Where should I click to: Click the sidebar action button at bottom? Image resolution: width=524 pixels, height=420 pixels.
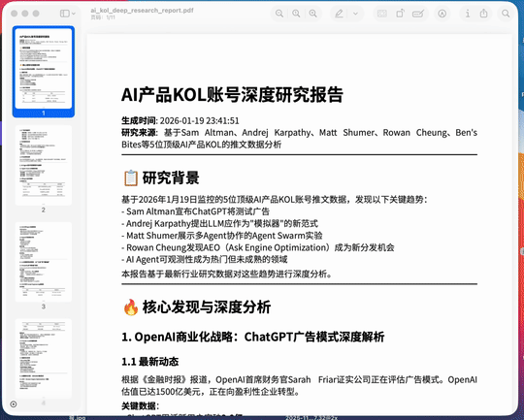(x=14, y=404)
